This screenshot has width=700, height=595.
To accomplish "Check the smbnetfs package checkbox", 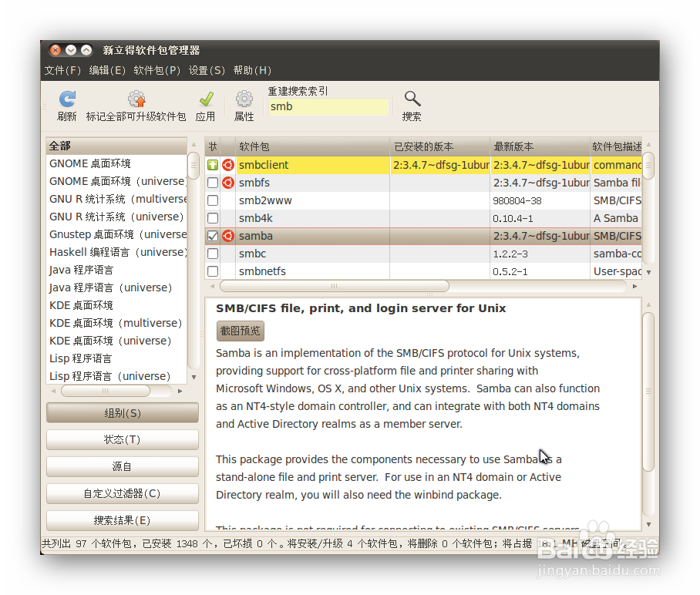I will (213, 271).
